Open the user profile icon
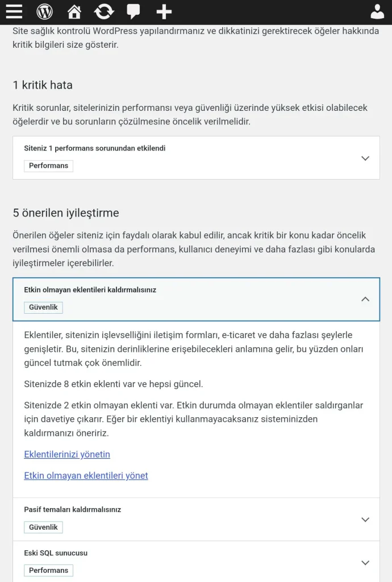 377,11
